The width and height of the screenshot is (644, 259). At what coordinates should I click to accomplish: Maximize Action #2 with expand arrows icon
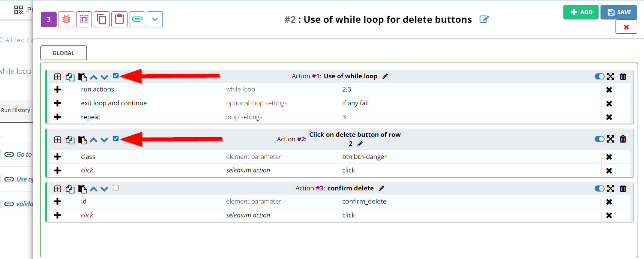(611, 139)
